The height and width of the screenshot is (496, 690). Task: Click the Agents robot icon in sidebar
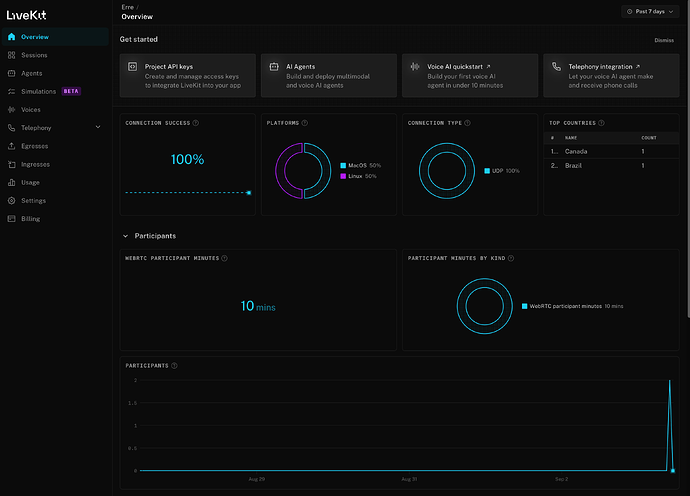pos(11,73)
